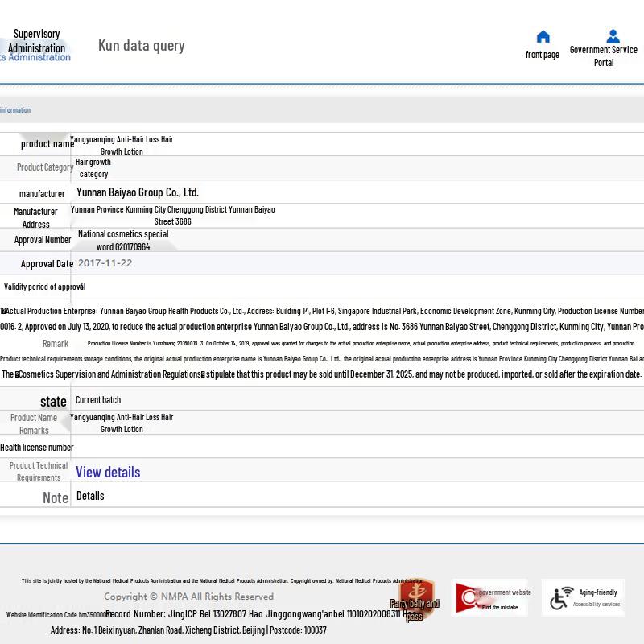Open View details for technical requirements

click(x=108, y=472)
